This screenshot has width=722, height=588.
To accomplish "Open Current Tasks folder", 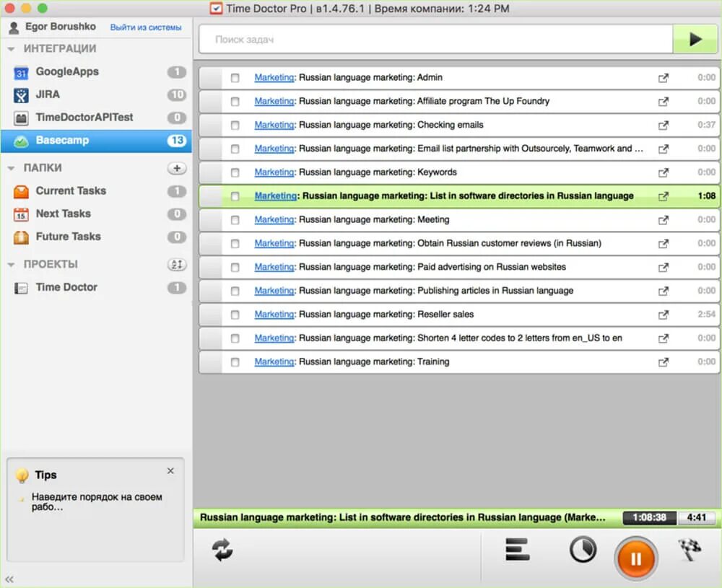I will click(x=96, y=191).
